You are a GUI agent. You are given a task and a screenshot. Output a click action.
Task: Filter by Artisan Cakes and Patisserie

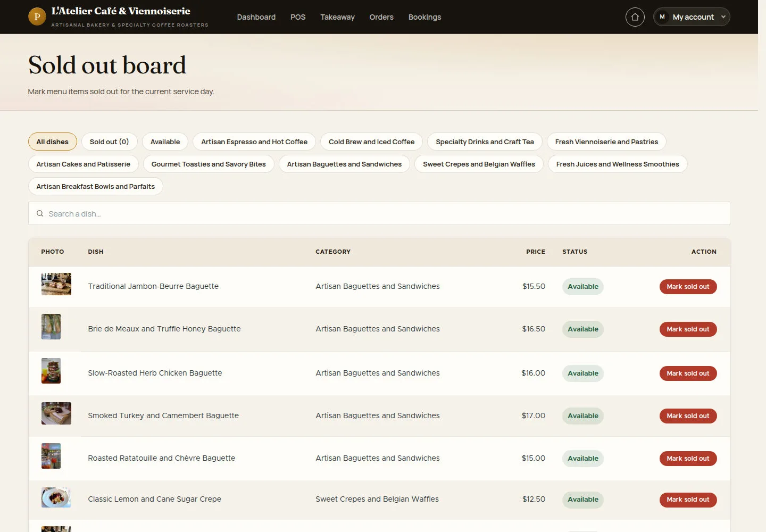84,164
